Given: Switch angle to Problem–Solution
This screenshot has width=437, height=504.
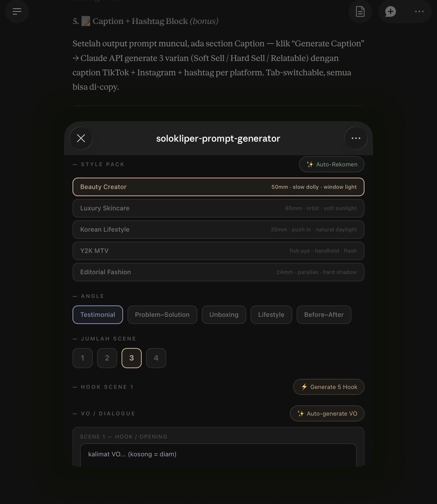Looking at the screenshot, I should [162, 315].
